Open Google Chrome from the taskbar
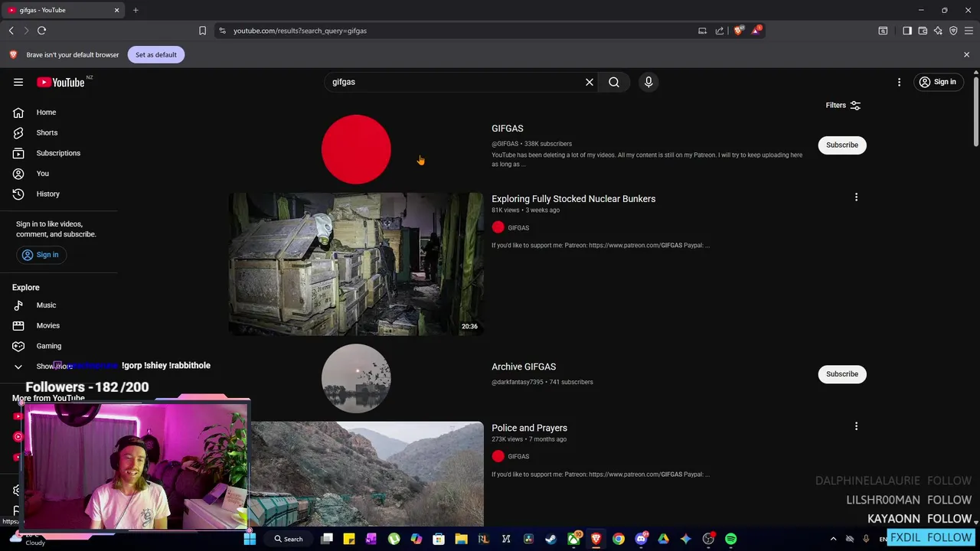The image size is (980, 551). point(618,539)
